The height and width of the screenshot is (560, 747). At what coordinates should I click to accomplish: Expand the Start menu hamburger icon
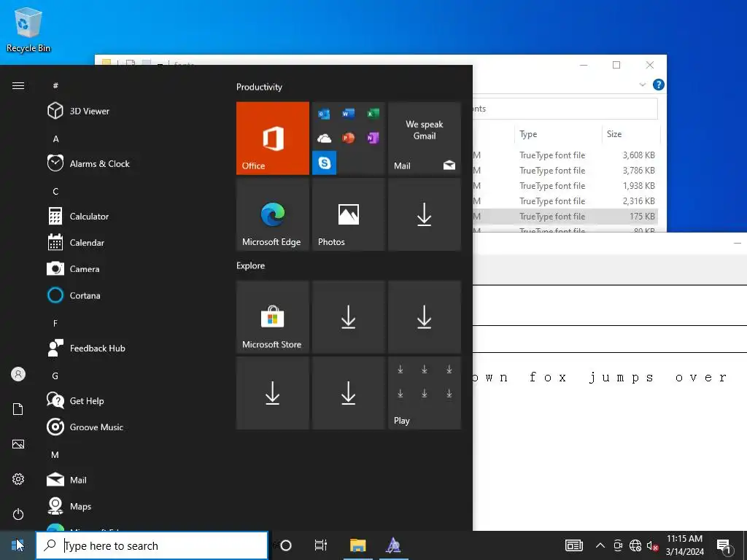(18, 86)
